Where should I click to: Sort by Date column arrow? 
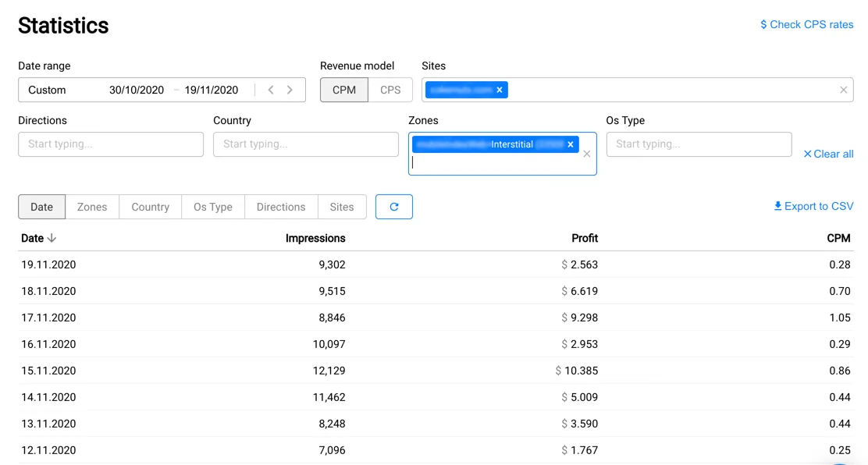52,238
